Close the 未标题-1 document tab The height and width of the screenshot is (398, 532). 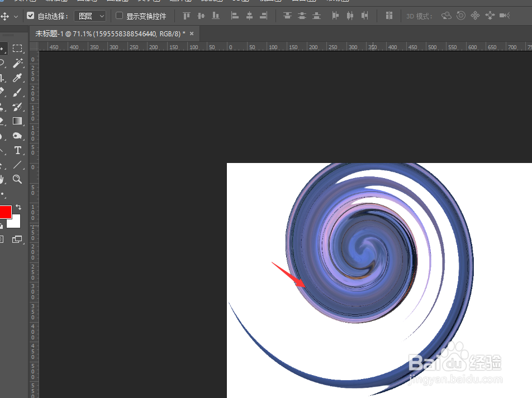pyautogui.click(x=192, y=33)
